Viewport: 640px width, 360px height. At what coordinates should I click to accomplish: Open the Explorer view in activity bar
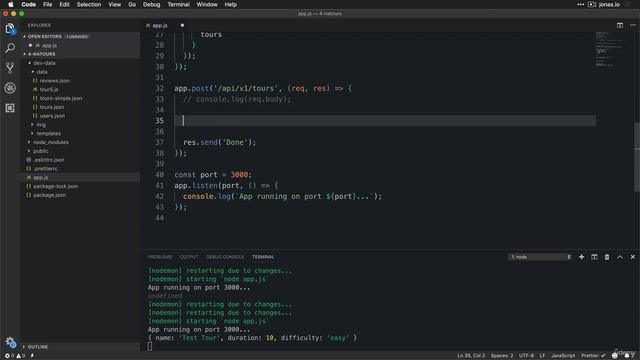10,29
